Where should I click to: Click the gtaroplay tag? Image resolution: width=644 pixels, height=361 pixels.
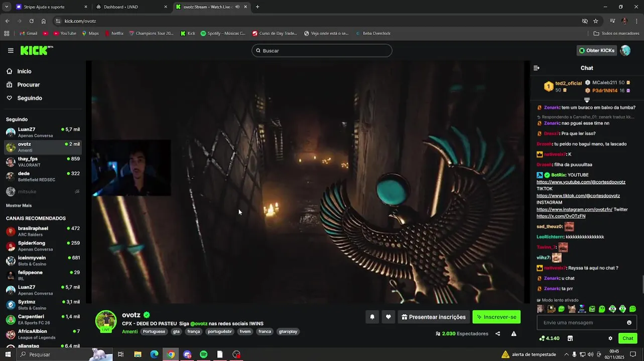[x=288, y=331]
